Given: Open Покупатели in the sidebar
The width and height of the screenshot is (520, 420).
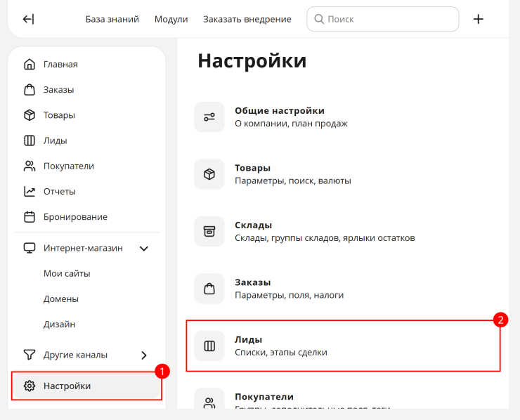Looking at the screenshot, I should 69,166.
